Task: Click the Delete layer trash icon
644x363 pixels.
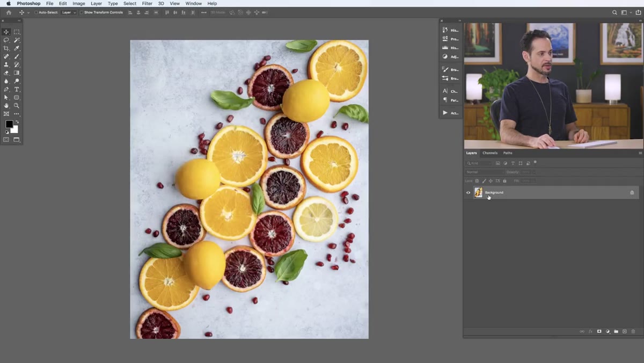Action: pos(633,331)
